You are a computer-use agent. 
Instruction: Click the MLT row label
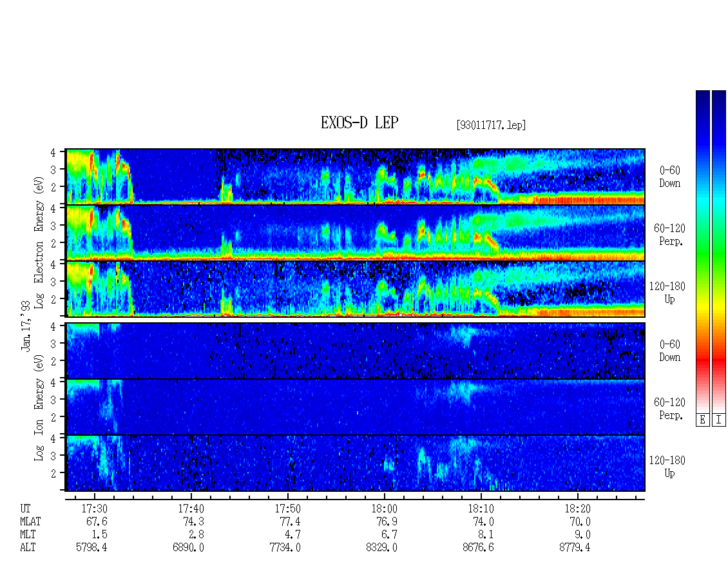(28, 535)
